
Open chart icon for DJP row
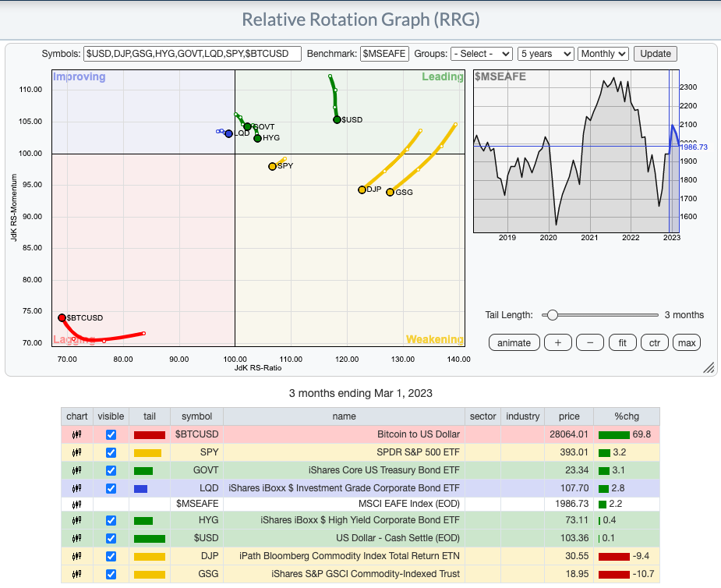(77, 556)
